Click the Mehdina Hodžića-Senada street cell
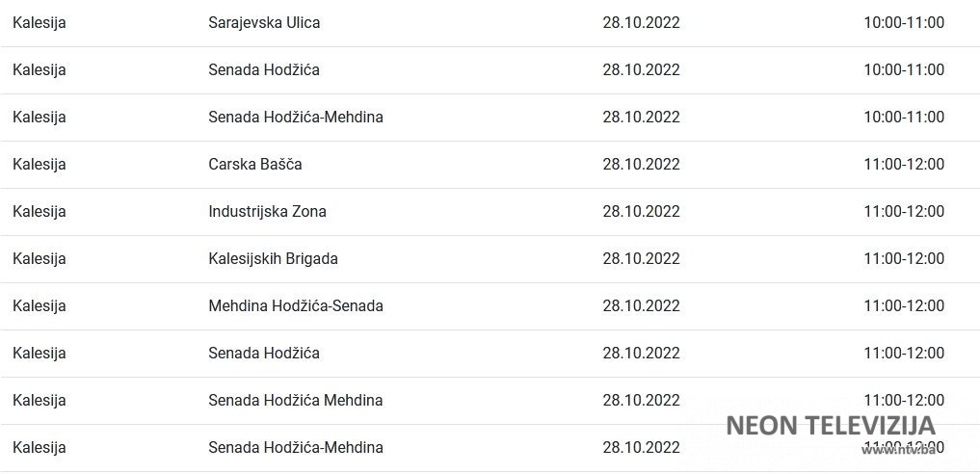980x474 pixels. pyautogui.click(x=295, y=305)
